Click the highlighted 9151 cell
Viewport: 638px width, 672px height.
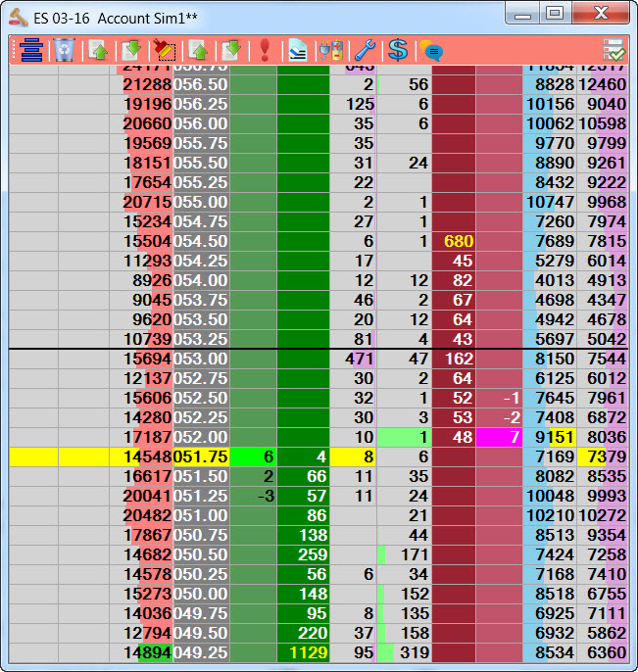point(550,437)
